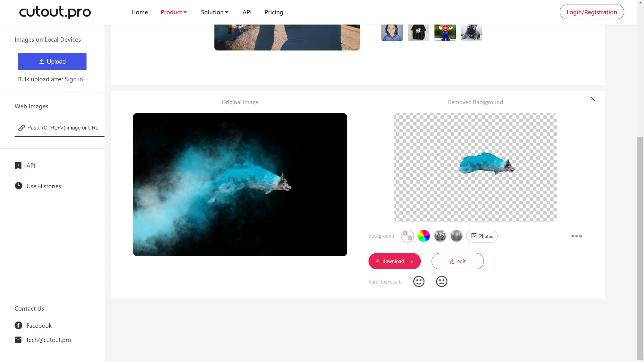Click the removed background result preview

point(476,167)
